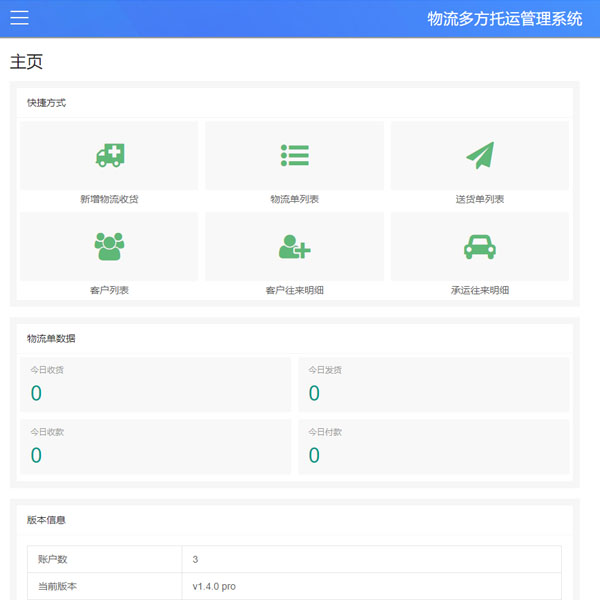Click the 今日付款 statistics card
This screenshot has width=600, height=600.
[434, 446]
